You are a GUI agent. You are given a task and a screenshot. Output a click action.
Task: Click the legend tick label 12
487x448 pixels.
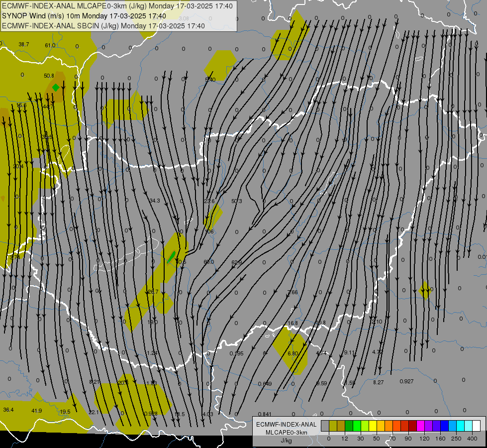(344, 439)
